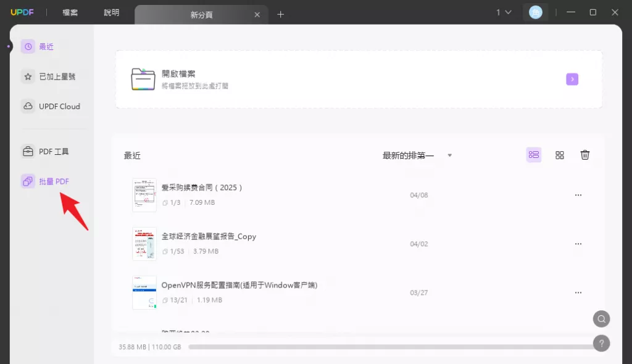Switch to list view layout
The height and width of the screenshot is (364, 632).
click(x=534, y=155)
